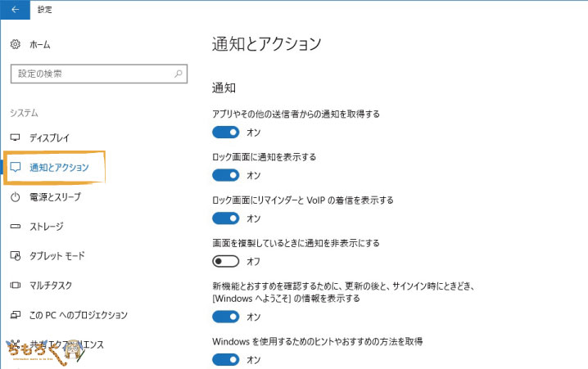Enable hiding notifications when duplicating the screen

(x=226, y=261)
